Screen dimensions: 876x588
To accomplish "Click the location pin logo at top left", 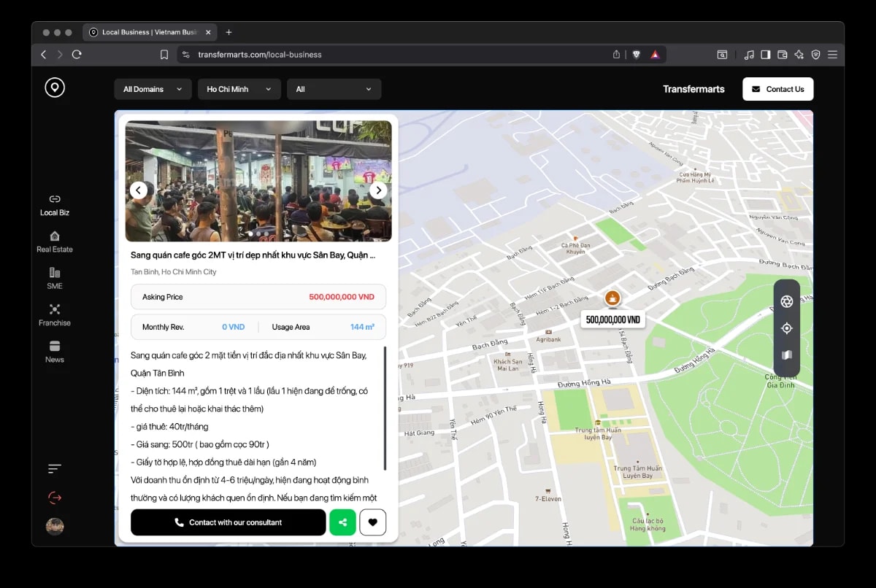I will point(55,87).
